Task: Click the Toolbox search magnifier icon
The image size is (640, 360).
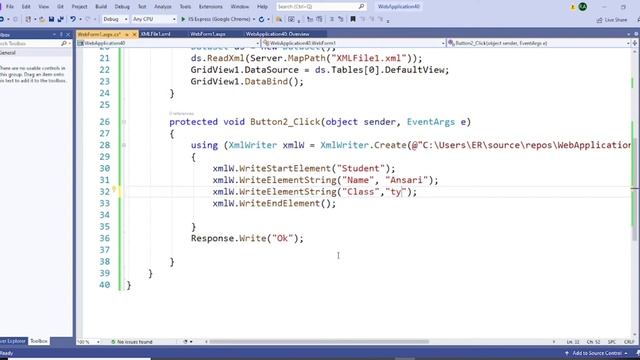Action: point(64,43)
